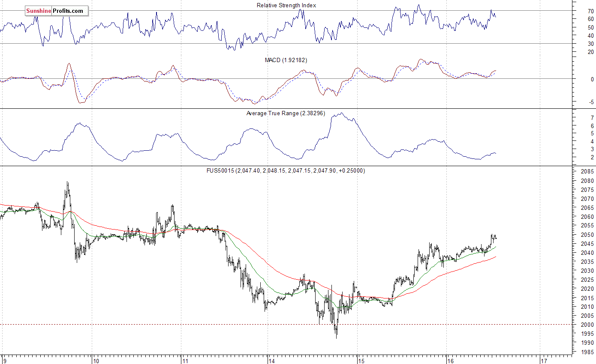The width and height of the screenshot is (596, 364).
Task: Click the date label 17 on the time axis
Action: [545, 361]
